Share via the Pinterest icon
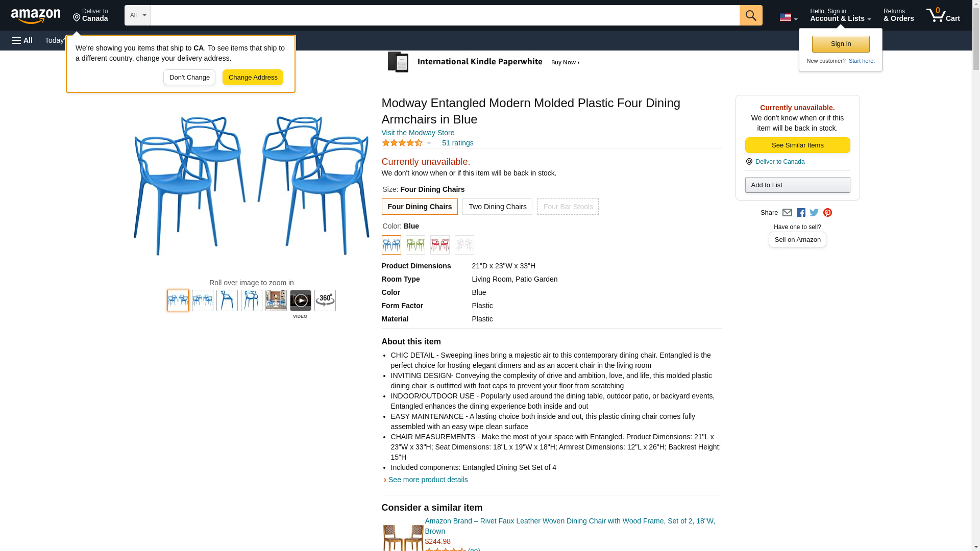This screenshot has height=551, width=980. coord(827,213)
